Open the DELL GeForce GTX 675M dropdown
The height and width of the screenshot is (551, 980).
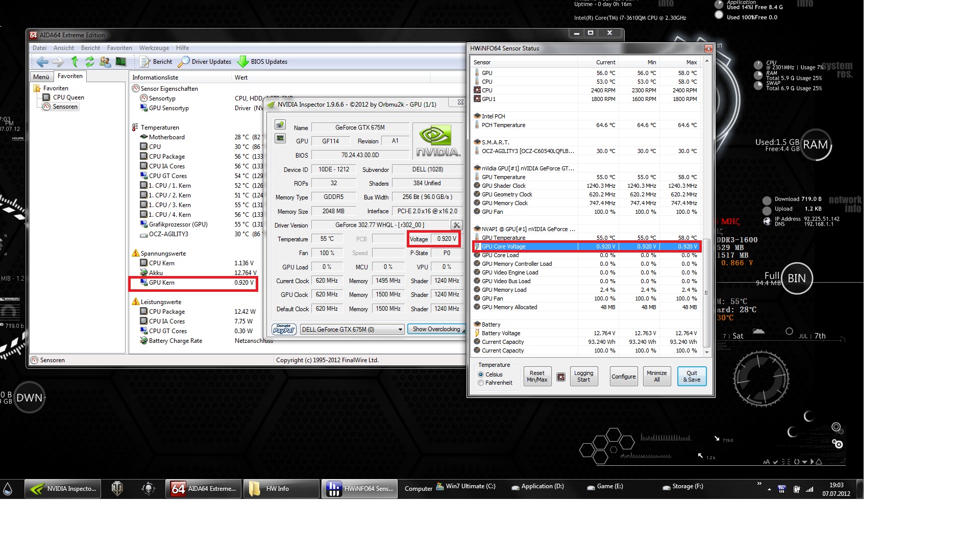click(x=352, y=330)
